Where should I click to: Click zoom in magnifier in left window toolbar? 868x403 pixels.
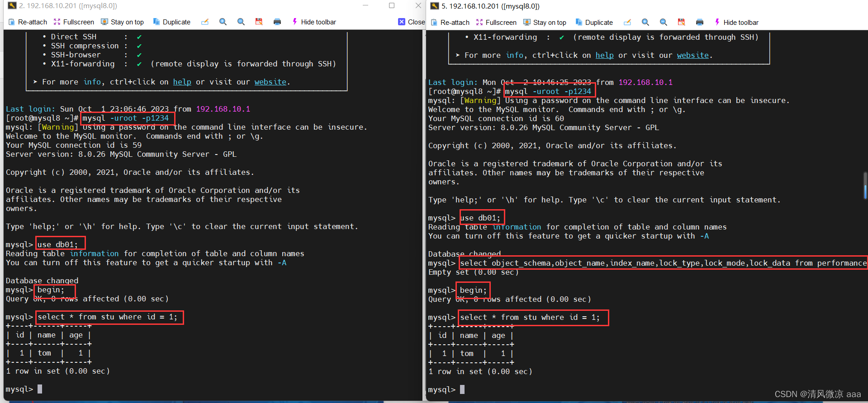coord(223,22)
